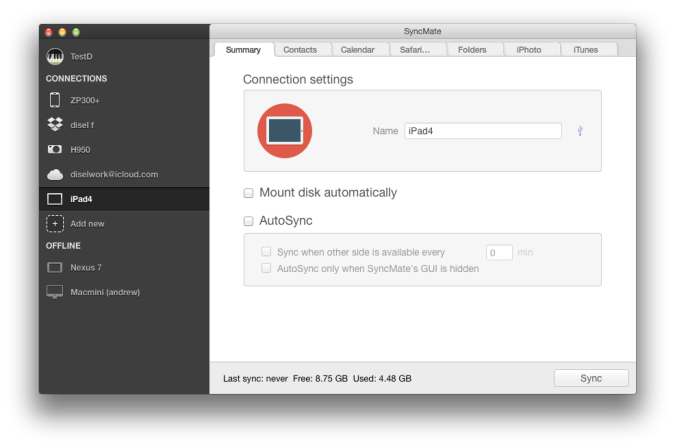Click the Add new label
Viewport: 675px width, 448px height.
click(x=87, y=224)
